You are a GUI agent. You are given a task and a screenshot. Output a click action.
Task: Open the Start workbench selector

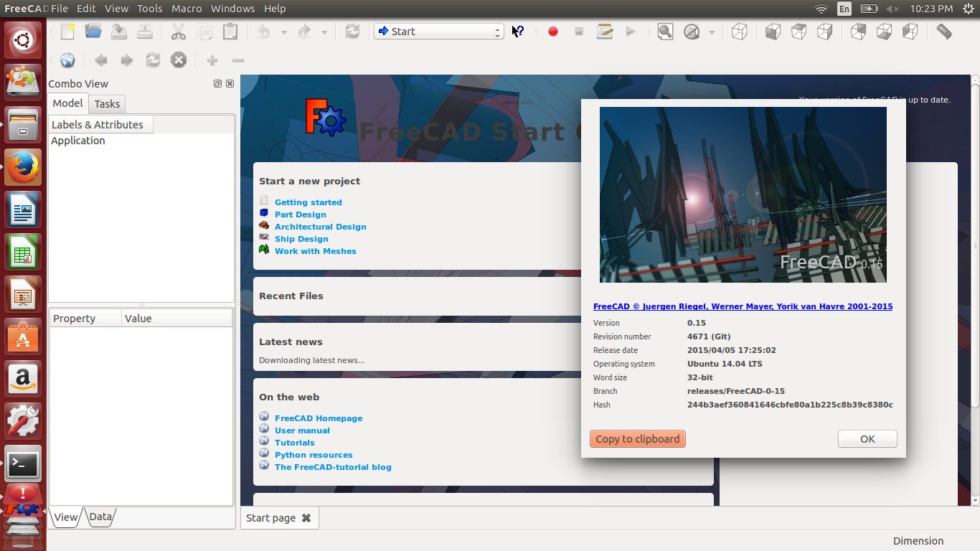438,32
